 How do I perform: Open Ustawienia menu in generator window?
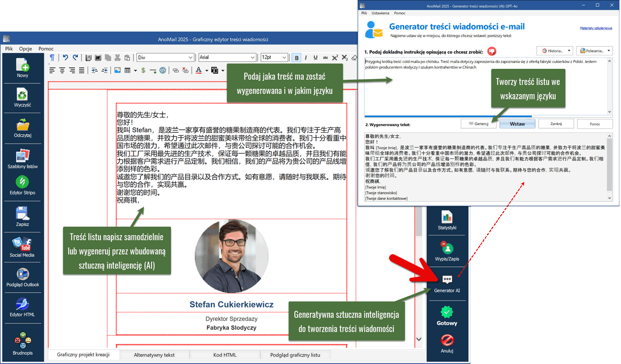381,12
